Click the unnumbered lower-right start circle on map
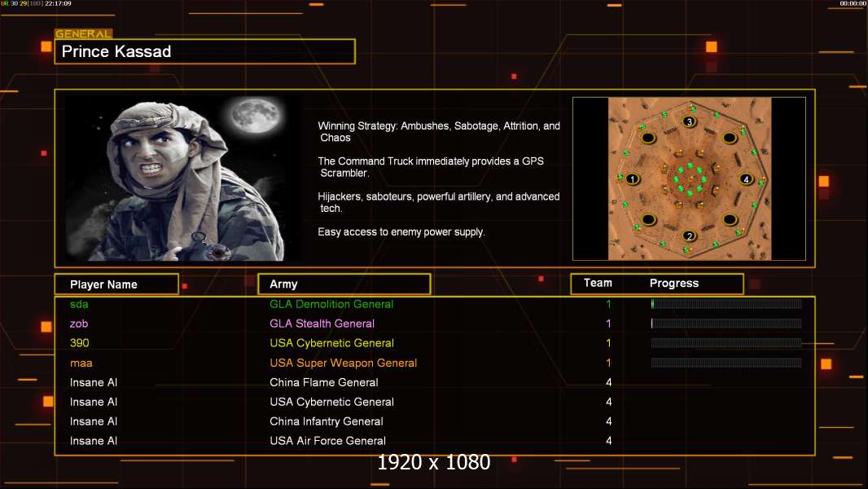868x489 pixels. [x=730, y=220]
